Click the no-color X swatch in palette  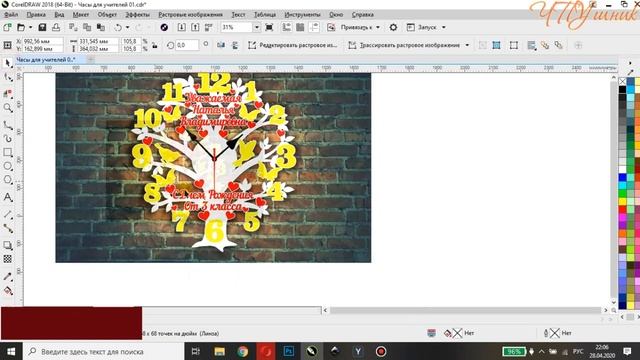[x=622, y=82]
